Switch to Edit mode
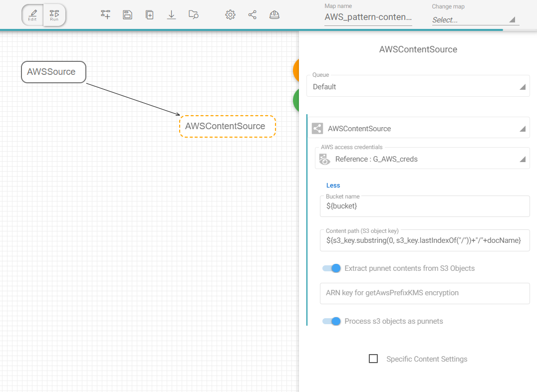The image size is (537, 392). point(32,15)
